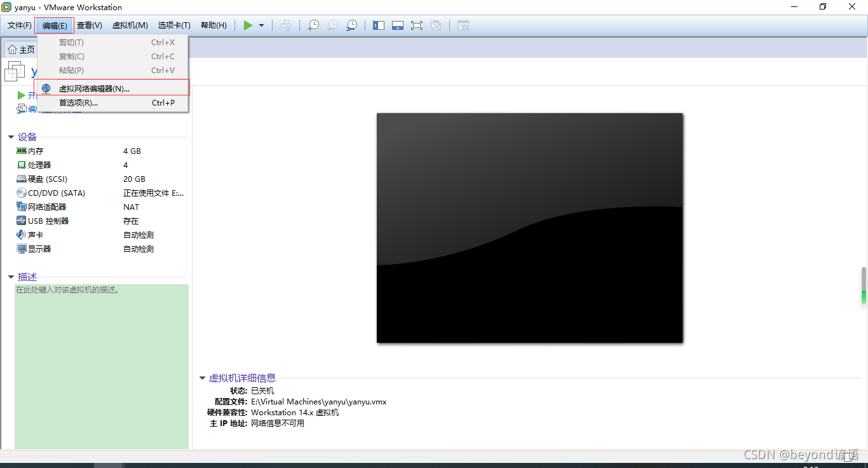
Task: Click the home icon on the 主页 tab
Action: [x=12, y=50]
